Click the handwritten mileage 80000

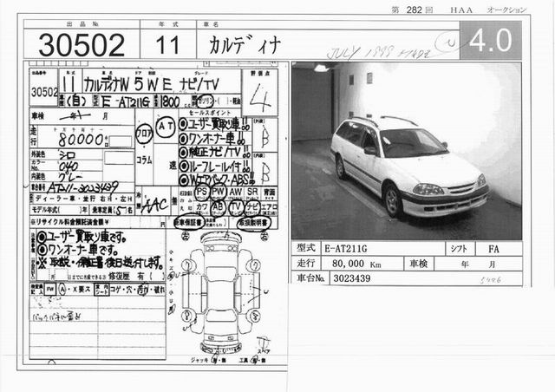(x=82, y=139)
